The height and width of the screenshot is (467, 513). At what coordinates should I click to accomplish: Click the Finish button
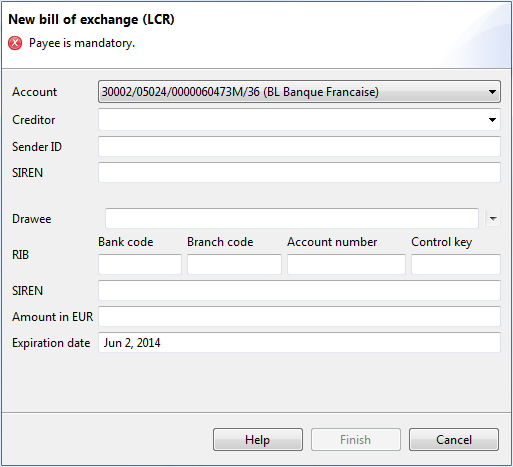[x=356, y=440]
